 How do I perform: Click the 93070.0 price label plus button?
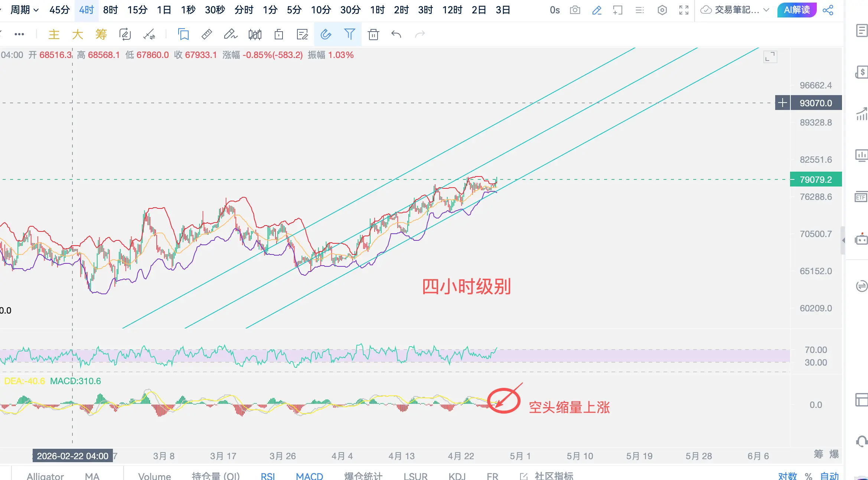(782, 103)
